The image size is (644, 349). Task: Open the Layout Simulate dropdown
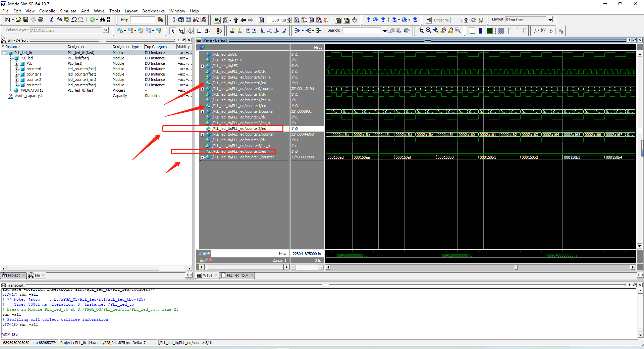(550, 20)
